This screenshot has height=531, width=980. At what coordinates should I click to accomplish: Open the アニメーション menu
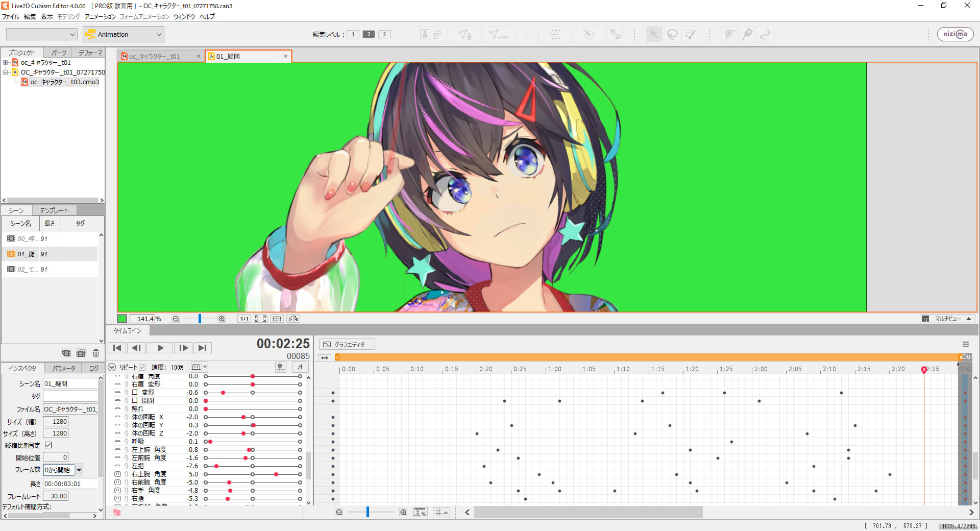(x=100, y=16)
